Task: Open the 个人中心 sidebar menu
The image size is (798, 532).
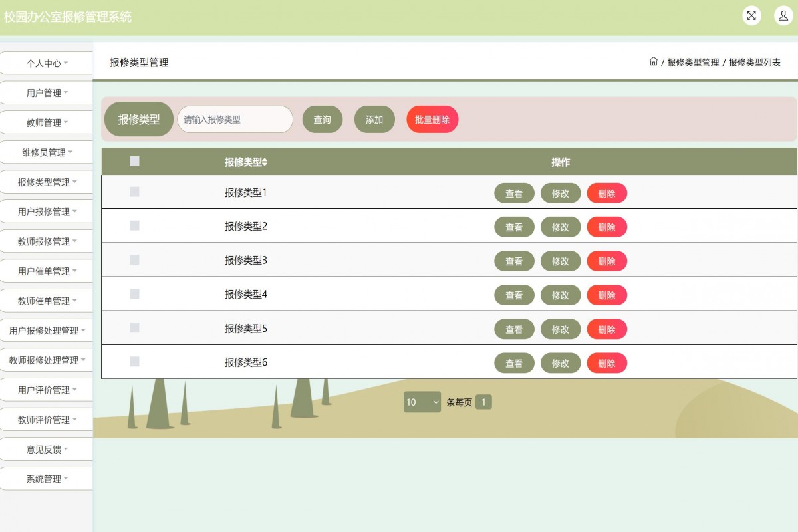Action: pos(46,63)
